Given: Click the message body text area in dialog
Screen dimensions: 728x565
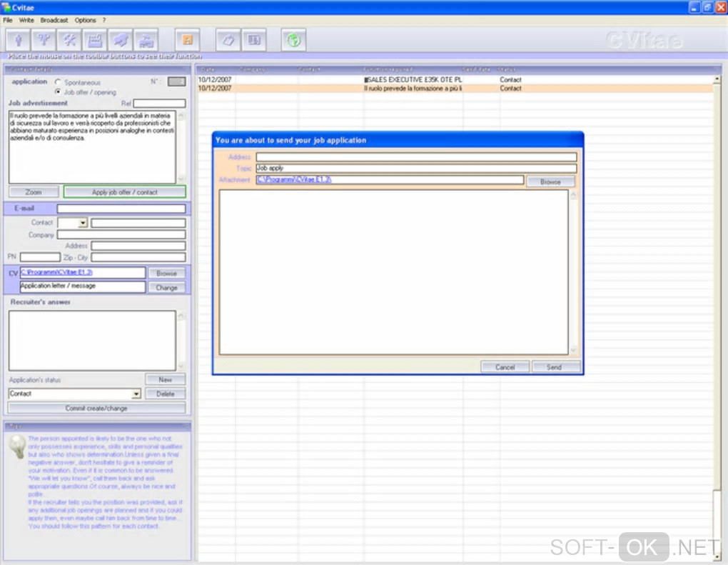Looking at the screenshot, I should [394, 272].
